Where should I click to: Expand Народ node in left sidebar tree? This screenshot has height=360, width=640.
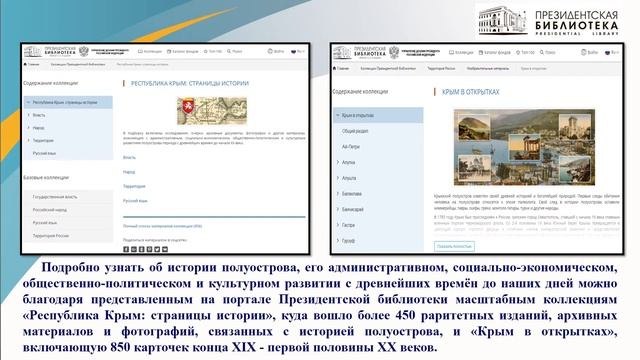click(x=29, y=128)
